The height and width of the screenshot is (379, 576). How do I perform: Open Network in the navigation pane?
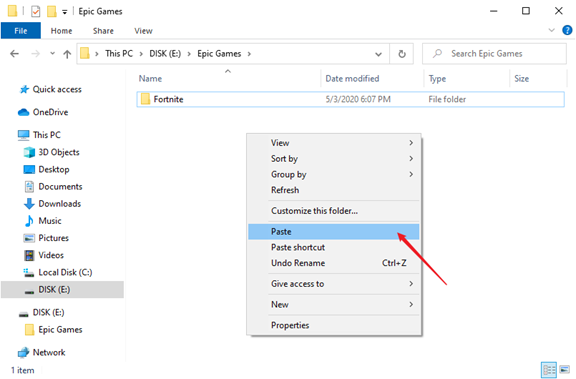click(42, 352)
